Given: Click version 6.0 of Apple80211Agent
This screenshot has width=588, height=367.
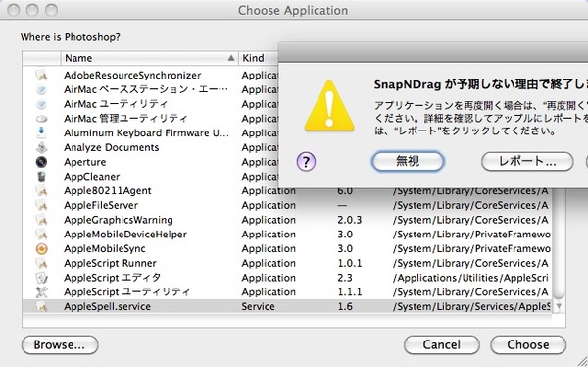Looking at the screenshot, I should point(345,190).
